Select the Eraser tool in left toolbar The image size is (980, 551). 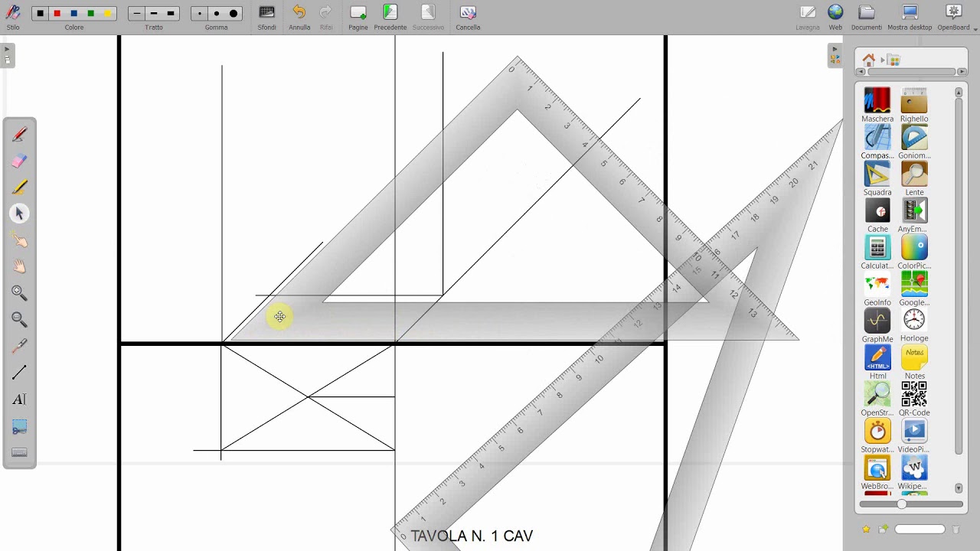tap(20, 161)
